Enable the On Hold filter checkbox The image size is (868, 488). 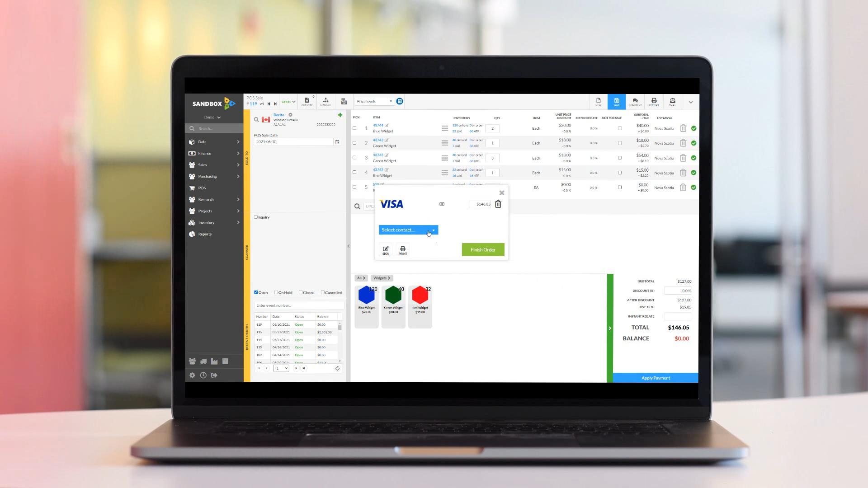[x=276, y=292]
